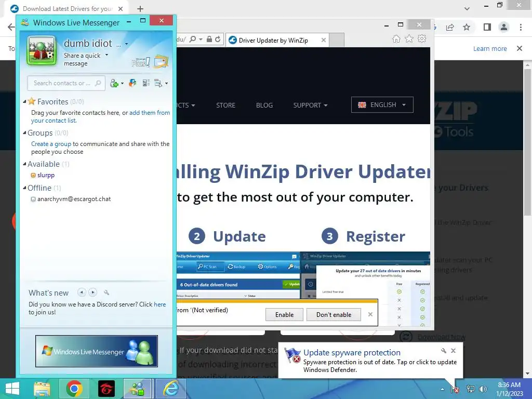Click the What's new wrench settings icon

coord(107,292)
